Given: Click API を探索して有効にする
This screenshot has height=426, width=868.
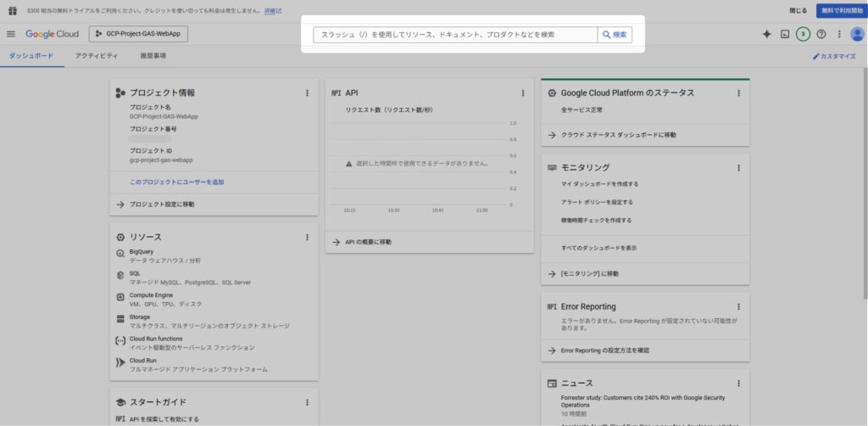Looking at the screenshot, I should pyautogui.click(x=164, y=419).
